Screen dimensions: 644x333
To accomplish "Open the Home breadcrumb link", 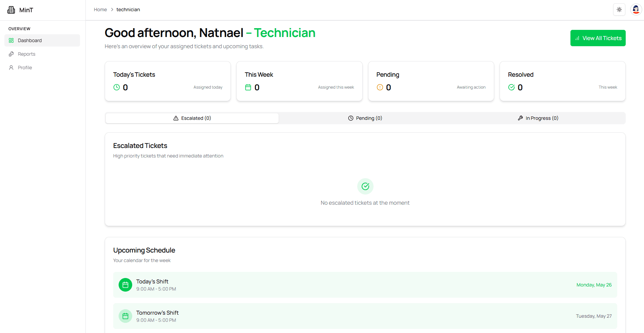I will click(x=100, y=9).
